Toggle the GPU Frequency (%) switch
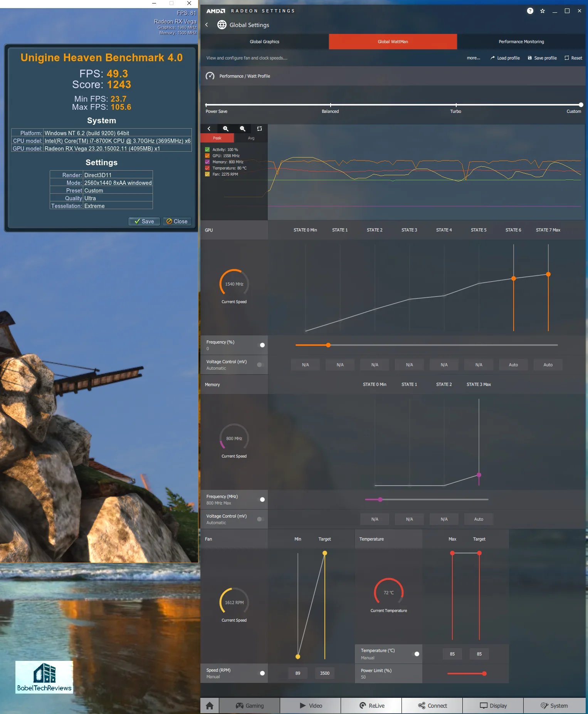The height and width of the screenshot is (714, 588). click(x=261, y=345)
